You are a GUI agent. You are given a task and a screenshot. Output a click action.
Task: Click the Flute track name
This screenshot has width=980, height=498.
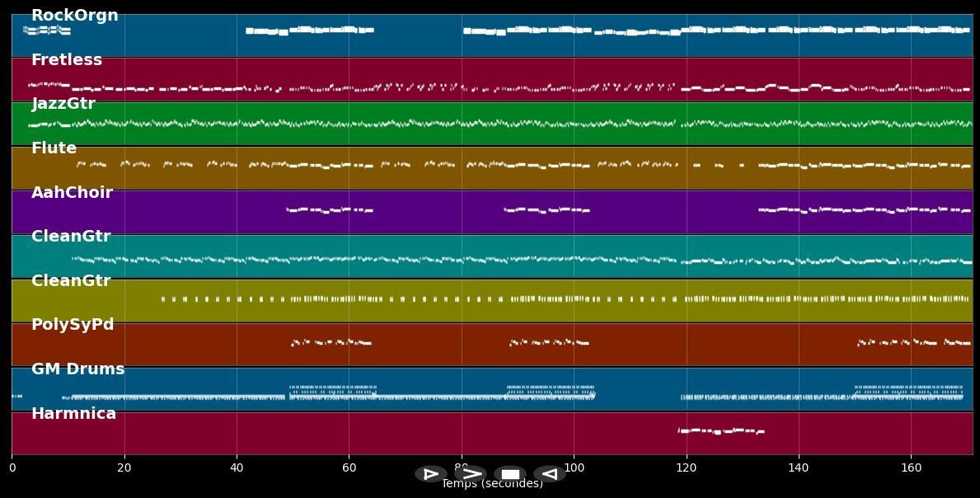coord(54,148)
